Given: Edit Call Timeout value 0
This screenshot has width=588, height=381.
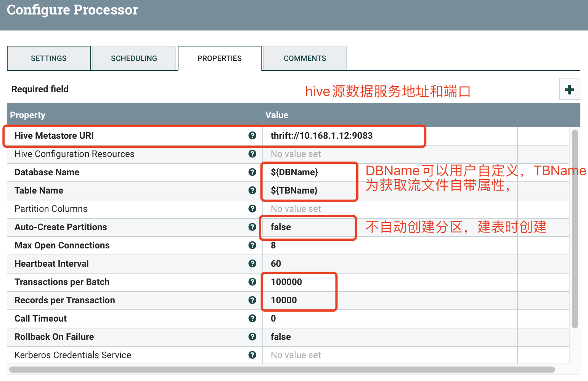Looking at the screenshot, I should [390, 319].
